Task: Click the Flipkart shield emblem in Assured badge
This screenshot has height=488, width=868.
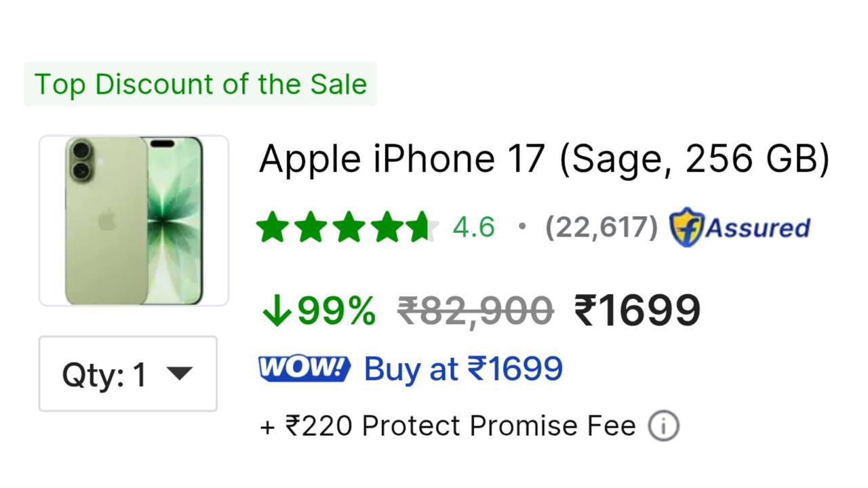Action: [686, 227]
